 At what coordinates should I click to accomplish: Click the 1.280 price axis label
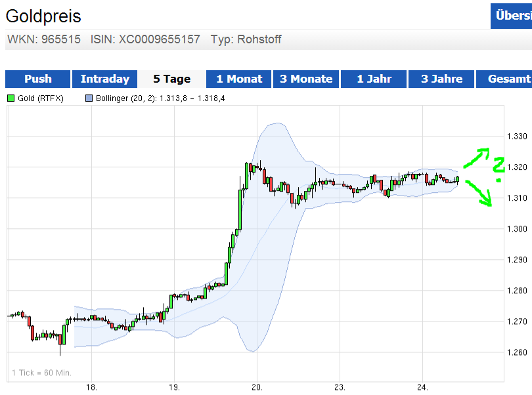tap(517, 291)
